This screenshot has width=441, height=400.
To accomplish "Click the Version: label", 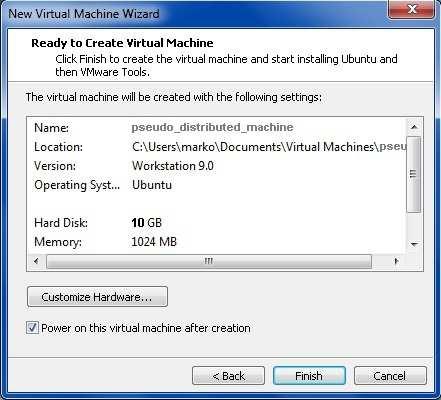I will click(55, 166).
